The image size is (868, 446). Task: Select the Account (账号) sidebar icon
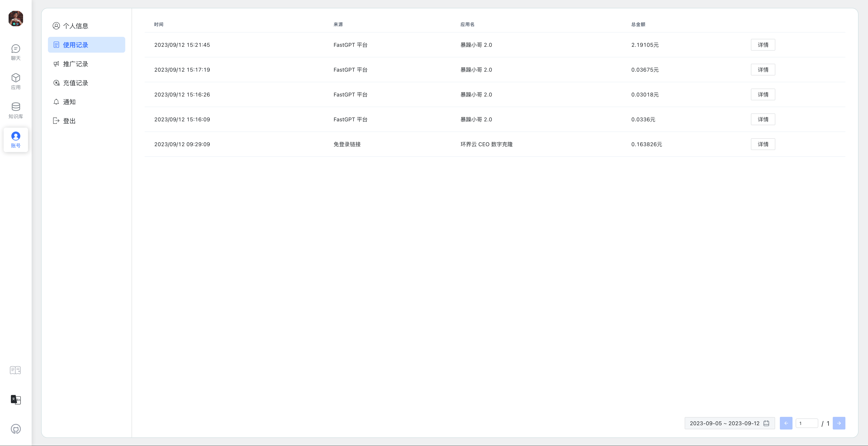pos(16,139)
